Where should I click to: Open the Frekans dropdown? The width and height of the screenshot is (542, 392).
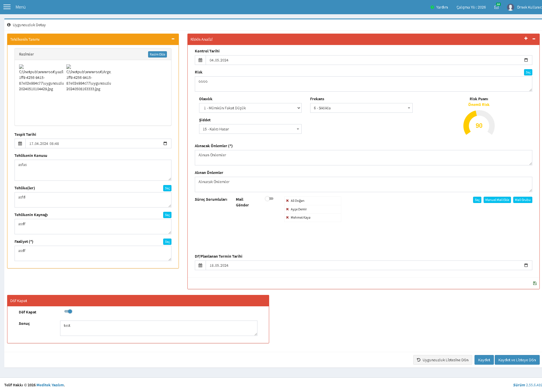point(361,108)
